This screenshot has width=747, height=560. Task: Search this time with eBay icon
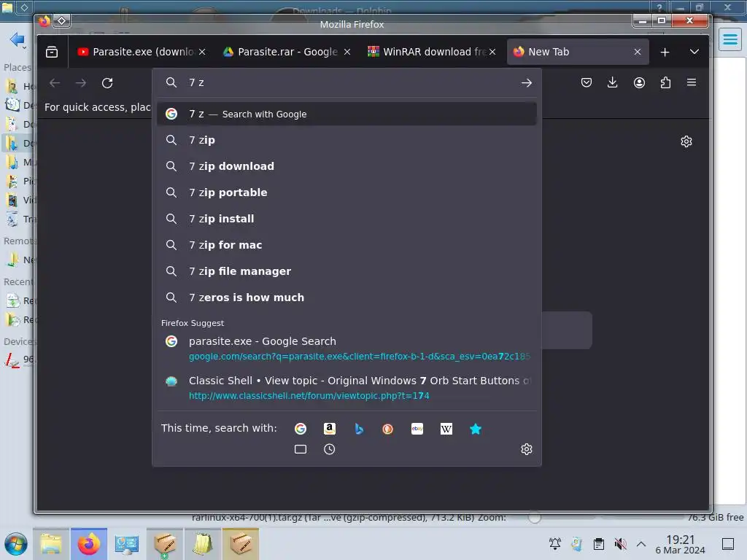(x=417, y=429)
